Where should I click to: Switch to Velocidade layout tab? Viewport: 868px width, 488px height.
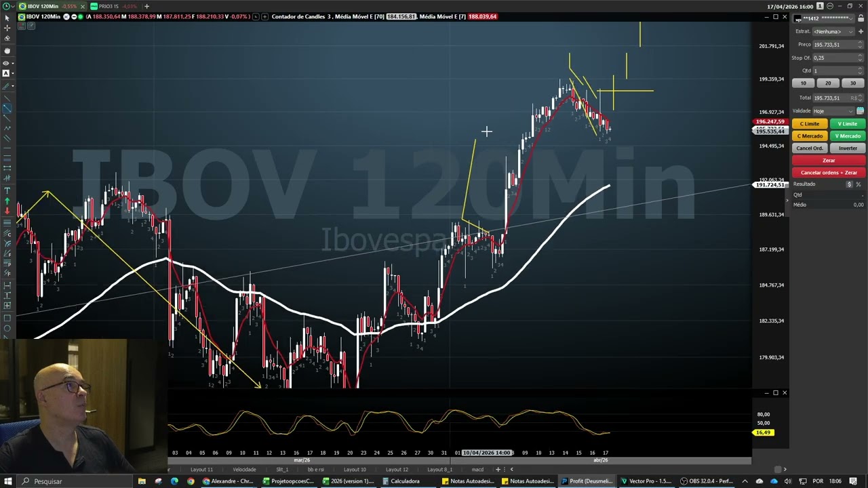244,470
